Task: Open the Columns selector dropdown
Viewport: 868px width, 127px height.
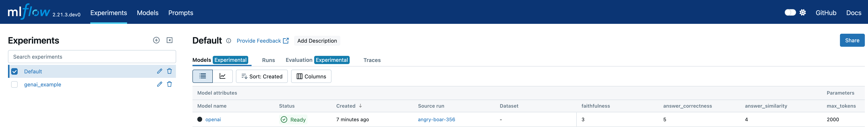Action: pos(311,76)
